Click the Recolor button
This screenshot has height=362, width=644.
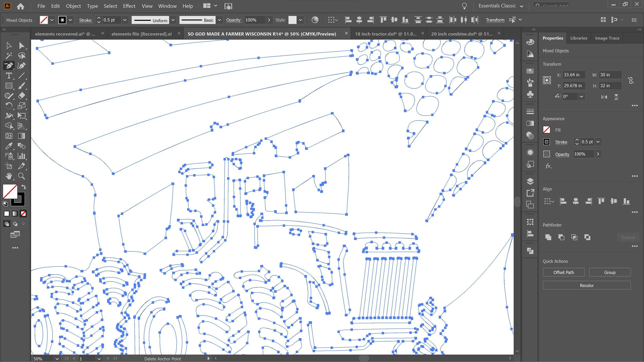(x=586, y=285)
